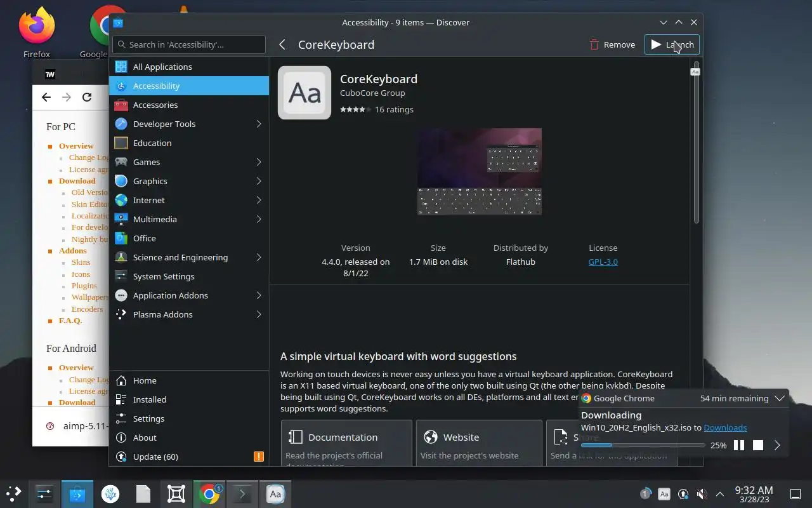This screenshot has height=508, width=812.
Task: Click browser back arrow in background window
Action: pos(46,97)
